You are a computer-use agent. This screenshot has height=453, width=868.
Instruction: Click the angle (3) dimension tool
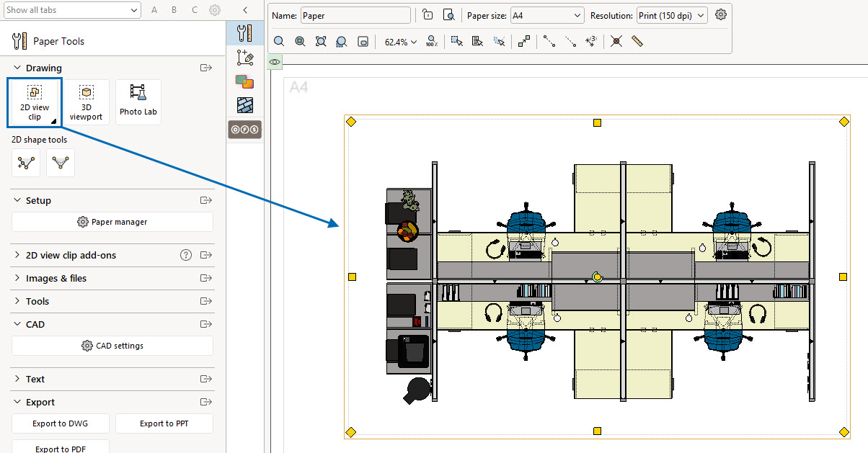pos(591,42)
